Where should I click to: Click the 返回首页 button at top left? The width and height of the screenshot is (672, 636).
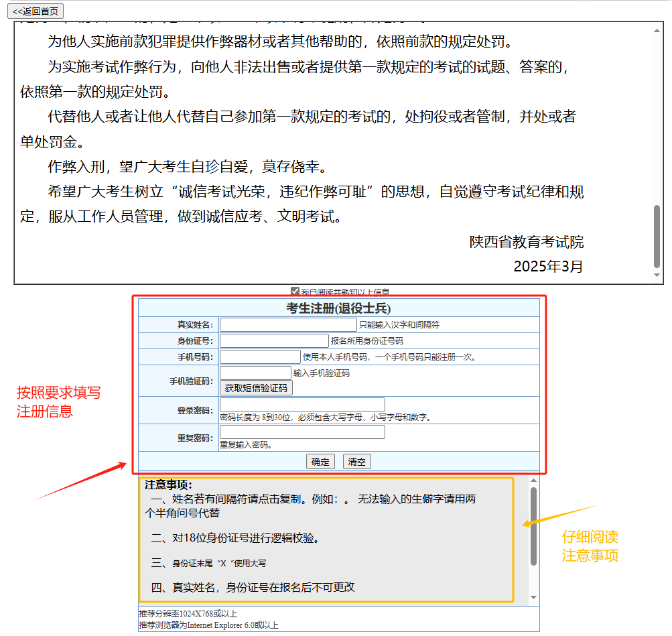tap(36, 11)
